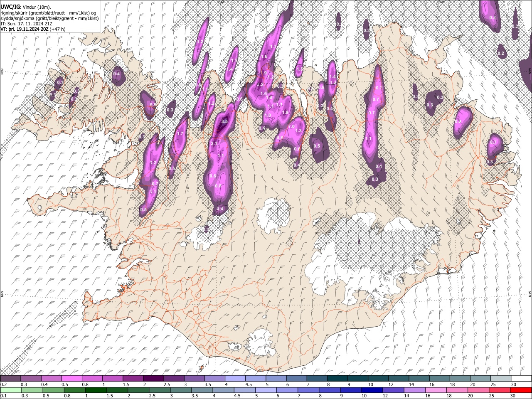The image size is (532, 399).
Task: Select bottom-row legend swatch between 2.5 and 3
Action: click(x=160, y=390)
